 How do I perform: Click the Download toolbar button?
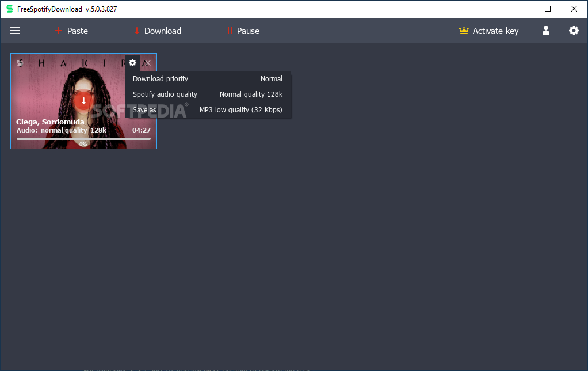(x=158, y=31)
